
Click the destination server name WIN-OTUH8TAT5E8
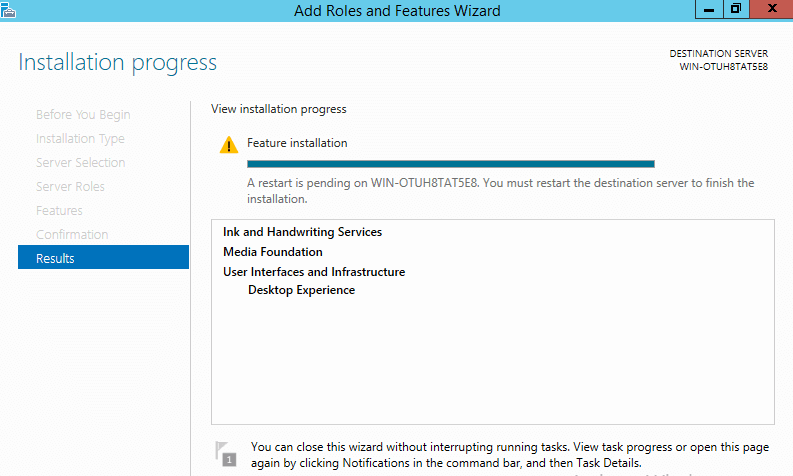point(723,67)
